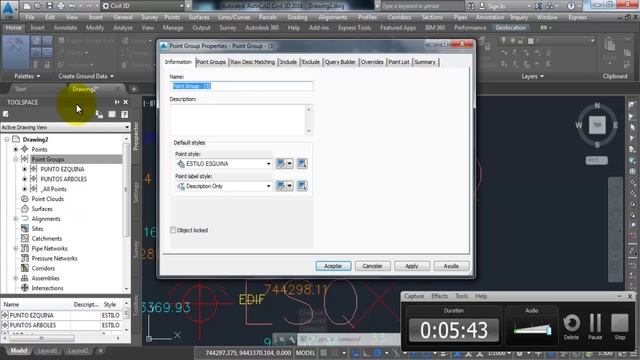Open the Point style dropdown
The image size is (640, 360).
(224, 164)
